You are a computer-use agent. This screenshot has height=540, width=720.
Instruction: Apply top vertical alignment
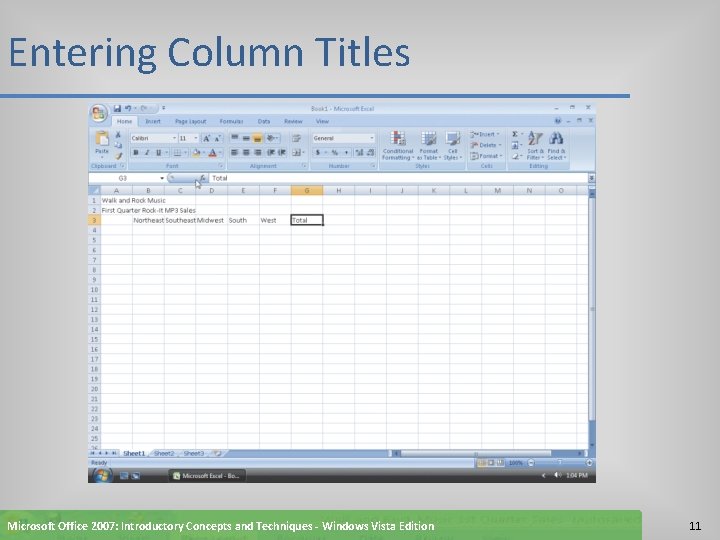tap(235, 138)
